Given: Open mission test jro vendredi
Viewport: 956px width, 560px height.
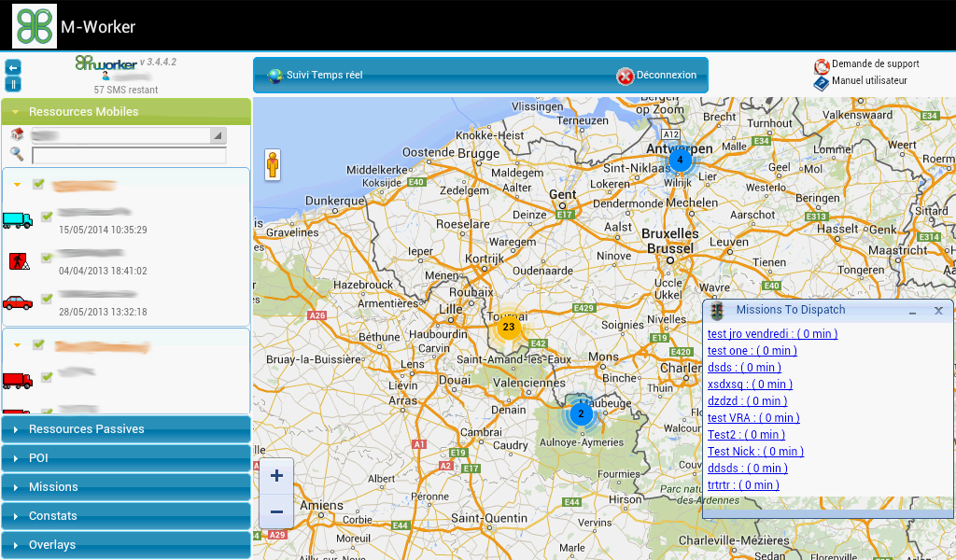Looking at the screenshot, I should 772,334.
